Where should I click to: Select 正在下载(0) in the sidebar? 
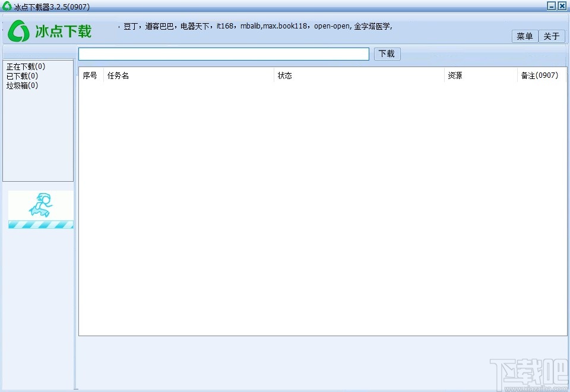[x=26, y=67]
